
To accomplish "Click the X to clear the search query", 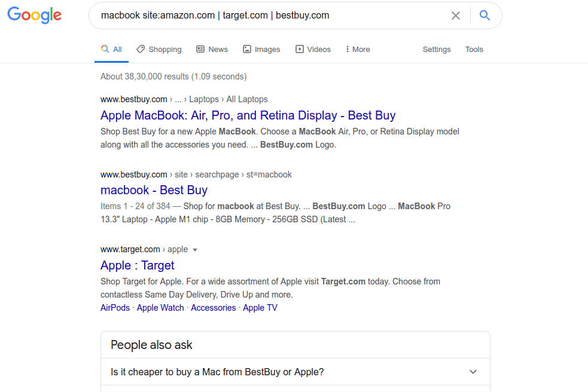I will point(456,16).
